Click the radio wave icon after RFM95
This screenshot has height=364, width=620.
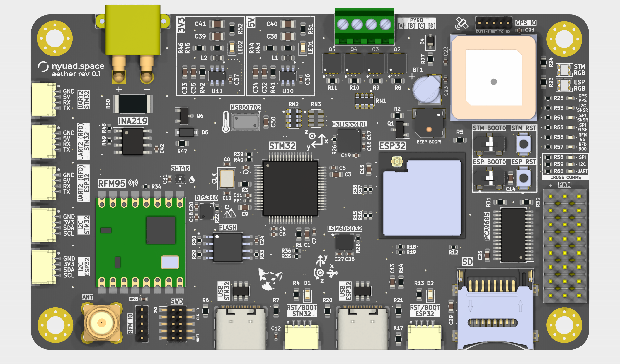tap(133, 183)
